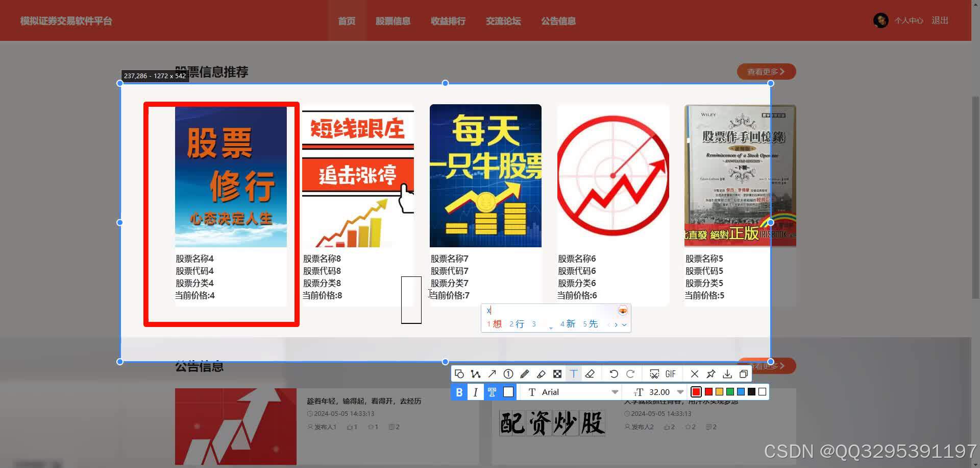Open announcement 趁着年轻，输得起，看得开，去经历

(x=364, y=401)
